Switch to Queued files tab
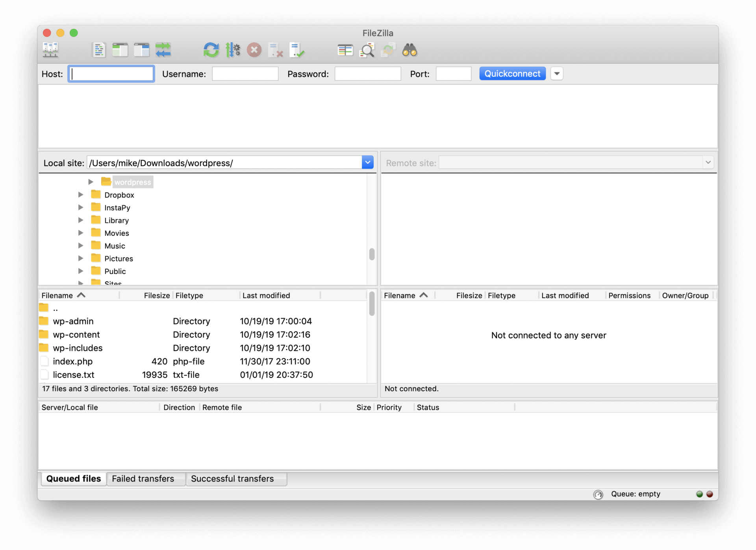Image resolution: width=756 pixels, height=550 pixels. tap(74, 479)
